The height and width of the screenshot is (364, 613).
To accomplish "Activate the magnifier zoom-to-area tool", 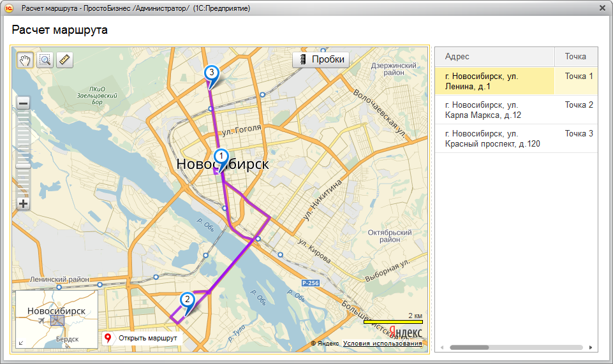I will [x=45, y=60].
